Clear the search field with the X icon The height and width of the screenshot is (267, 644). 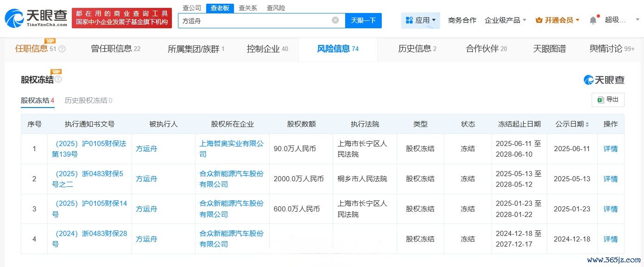pos(335,20)
